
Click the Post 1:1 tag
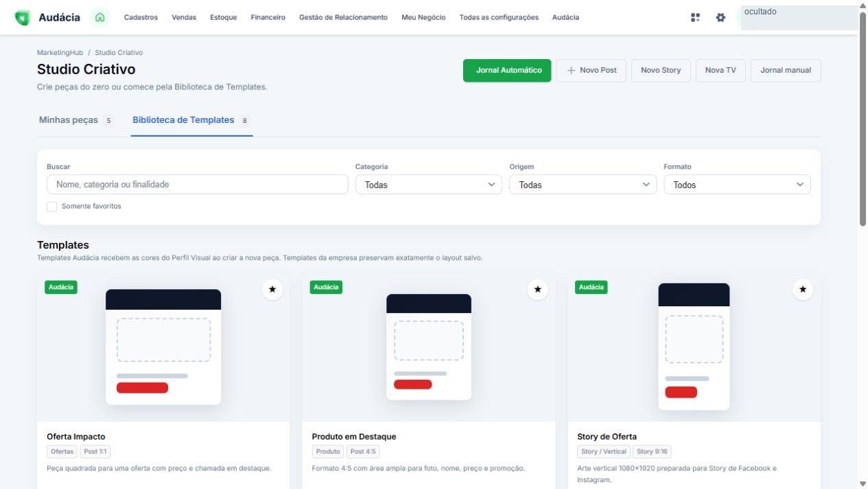coord(95,452)
